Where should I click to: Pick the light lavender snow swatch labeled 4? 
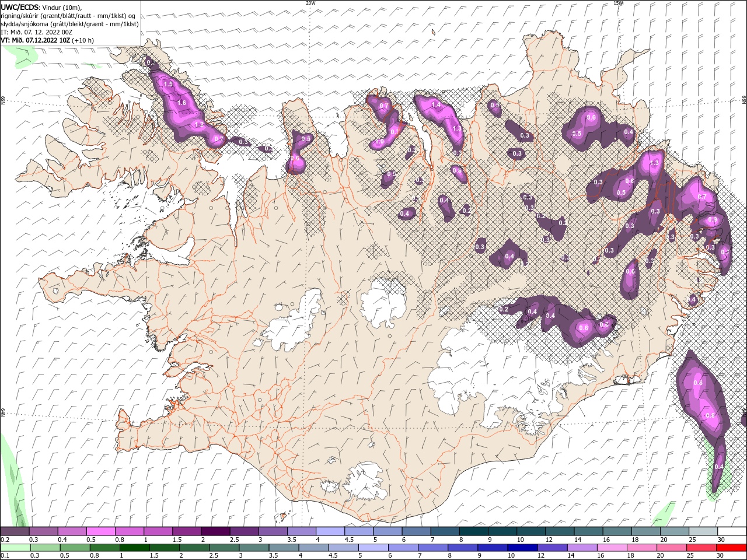pyautogui.click(x=330, y=531)
